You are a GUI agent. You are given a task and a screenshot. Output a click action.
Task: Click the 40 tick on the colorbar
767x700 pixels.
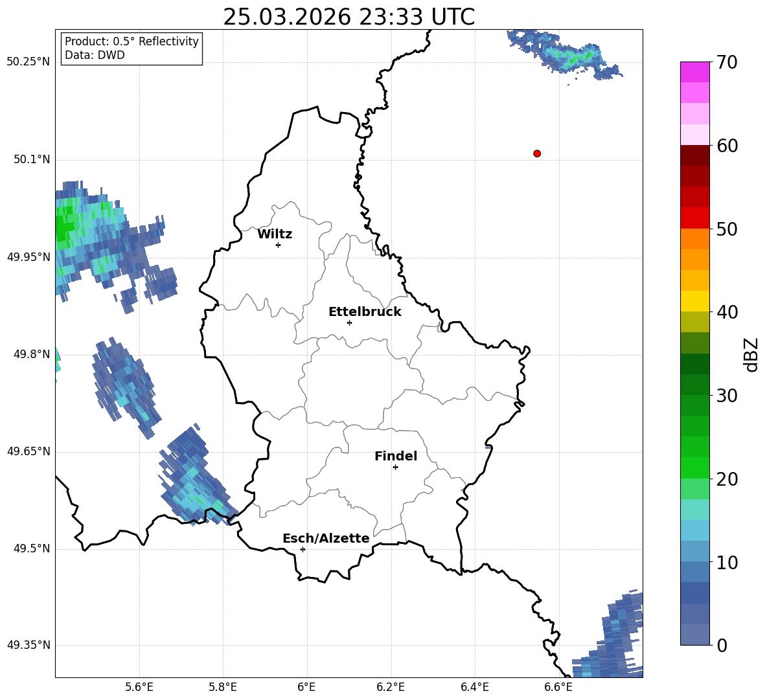(x=727, y=312)
